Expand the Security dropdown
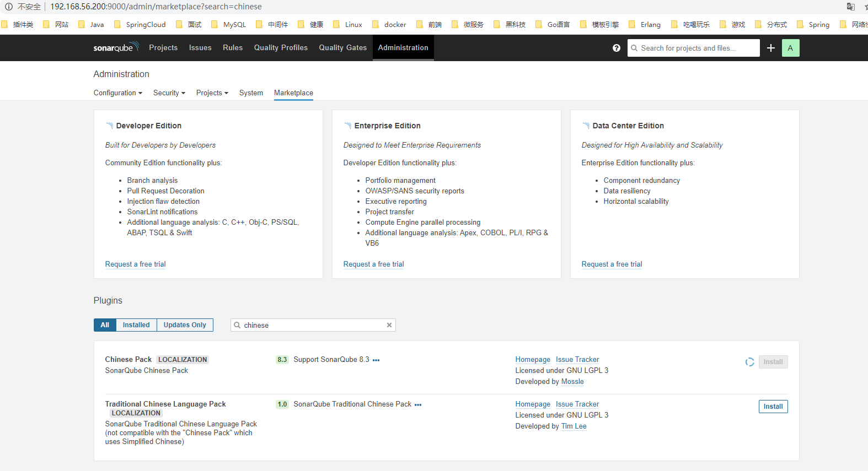Viewport: 868px width, 471px height. 169,93
